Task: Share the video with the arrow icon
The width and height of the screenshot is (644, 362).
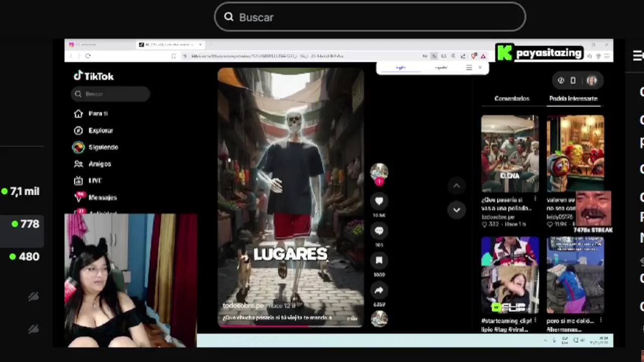Action: click(379, 290)
